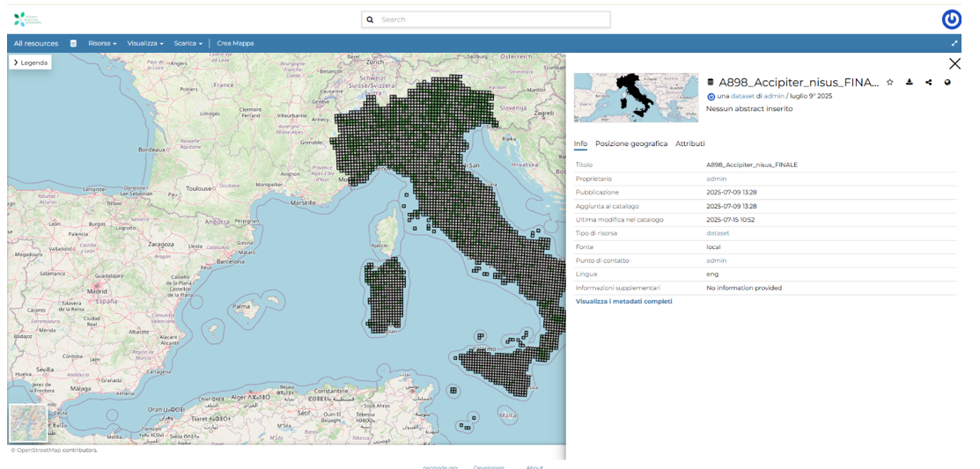Click the share icon in details panel

pyautogui.click(x=928, y=83)
